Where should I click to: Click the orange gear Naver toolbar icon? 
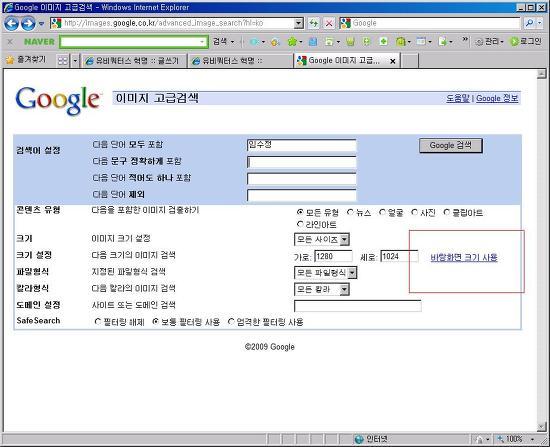tap(275, 42)
